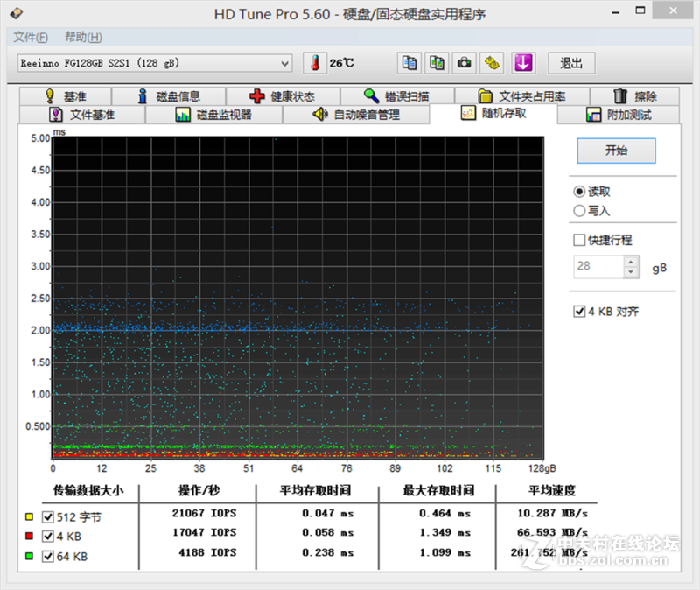Click the copy screenshot to clipboard icon
Viewport: 700px width, 590px height.
[436, 63]
